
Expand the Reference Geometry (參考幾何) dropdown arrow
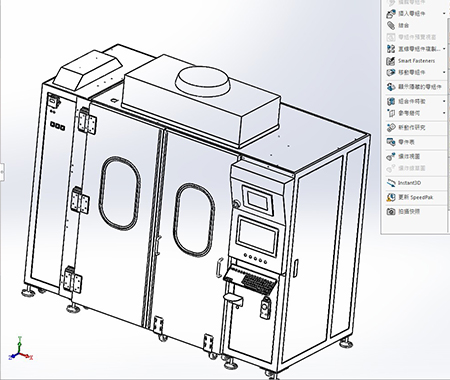[x=444, y=113]
